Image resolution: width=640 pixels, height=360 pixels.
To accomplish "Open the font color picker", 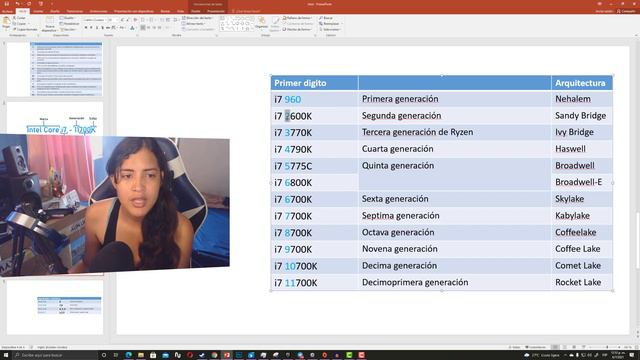I will [x=132, y=28].
